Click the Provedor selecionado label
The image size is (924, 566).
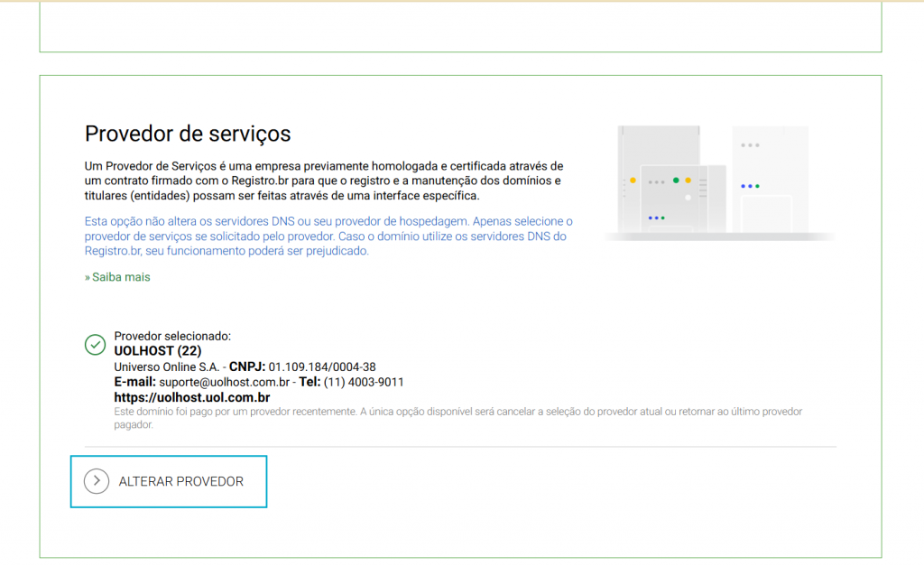tap(172, 336)
